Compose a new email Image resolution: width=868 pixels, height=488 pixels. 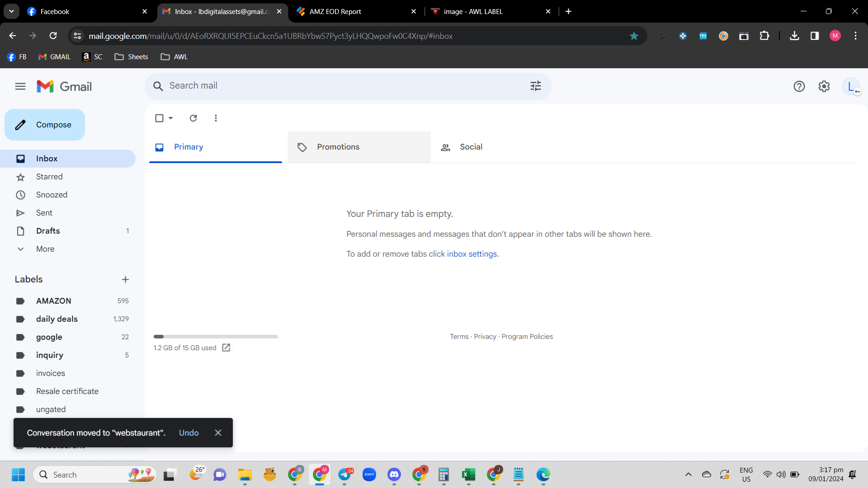pyautogui.click(x=45, y=125)
